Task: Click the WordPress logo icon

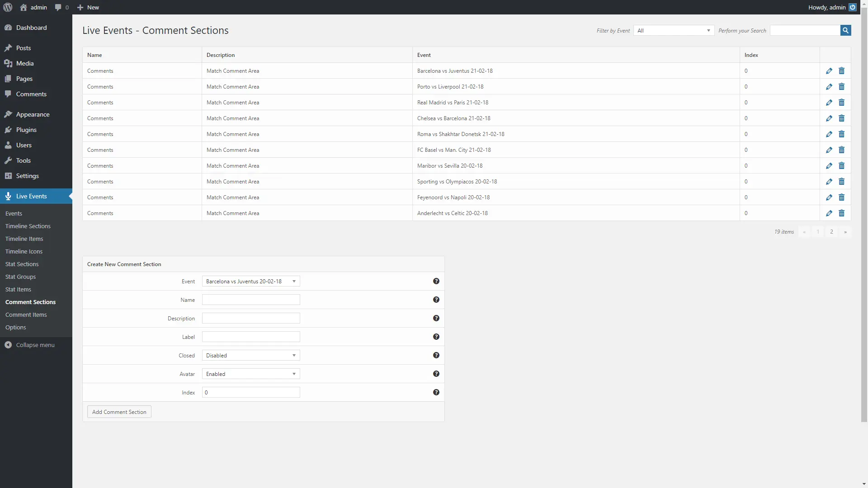Action: click(x=7, y=7)
